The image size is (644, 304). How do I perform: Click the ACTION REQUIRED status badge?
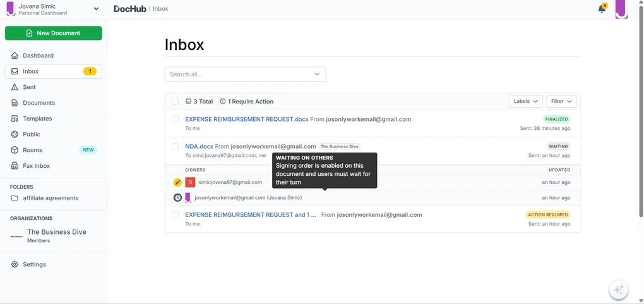548,214
